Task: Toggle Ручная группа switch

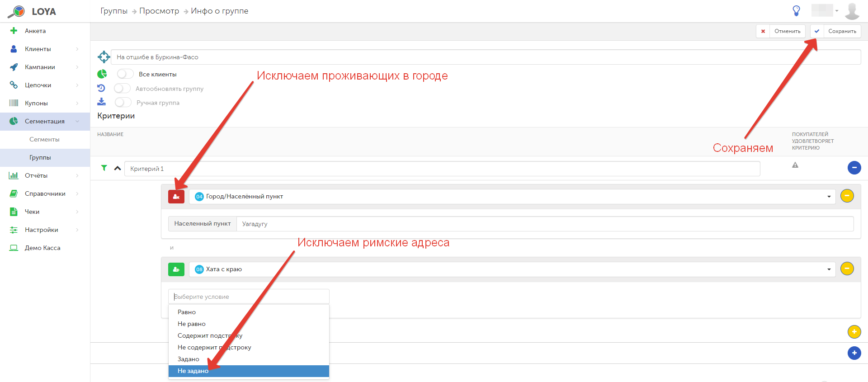Action: tap(123, 102)
